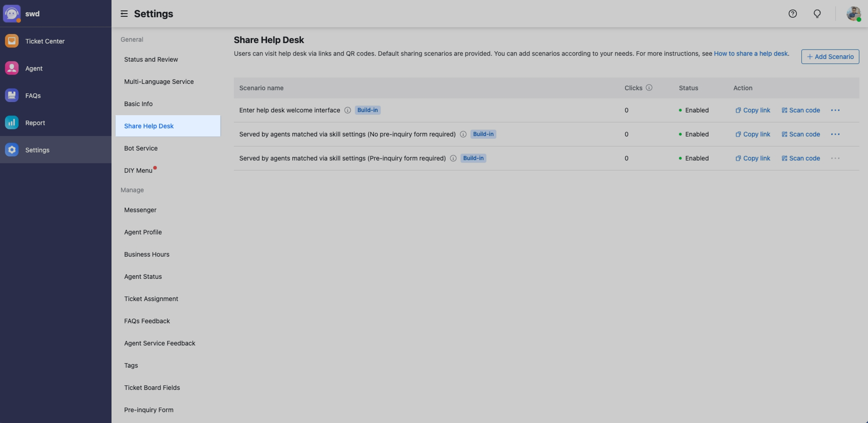This screenshot has width=868, height=423.
Task: Open the FAQs sidebar icon
Action: coord(12,95)
